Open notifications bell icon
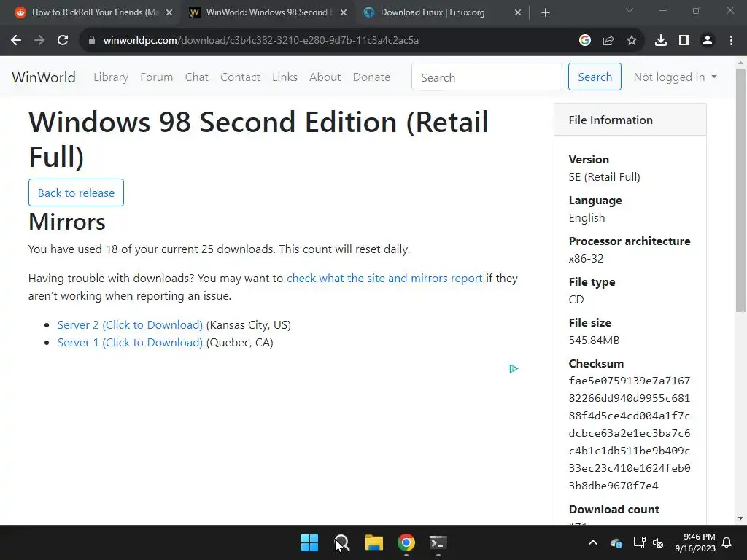 point(727,542)
